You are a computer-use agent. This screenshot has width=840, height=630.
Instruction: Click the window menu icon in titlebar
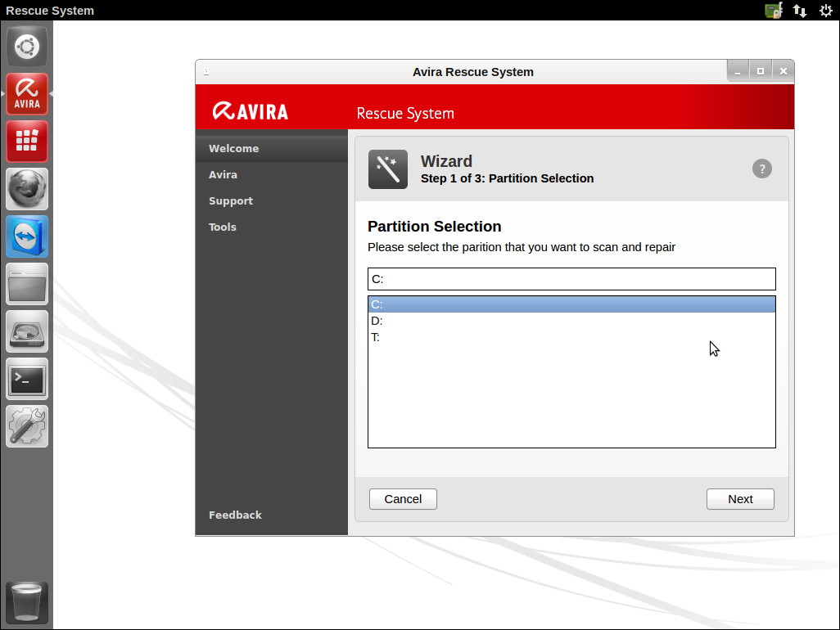pos(206,72)
